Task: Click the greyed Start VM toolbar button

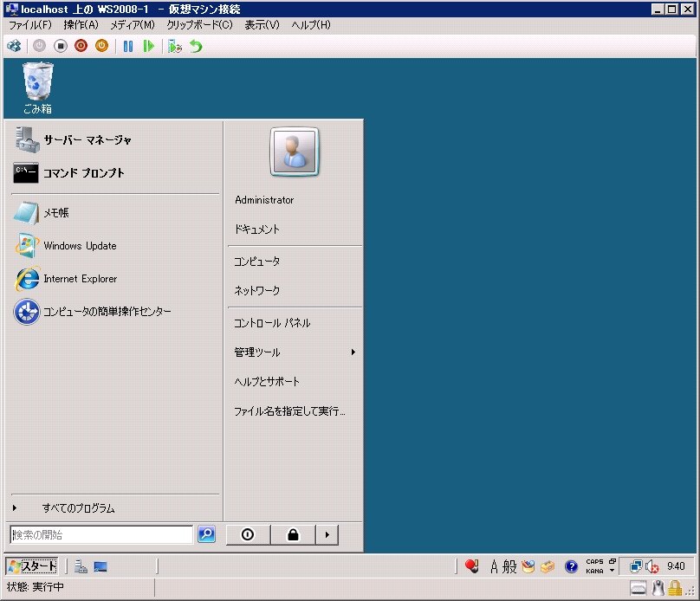Action: (x=39, y=46)
